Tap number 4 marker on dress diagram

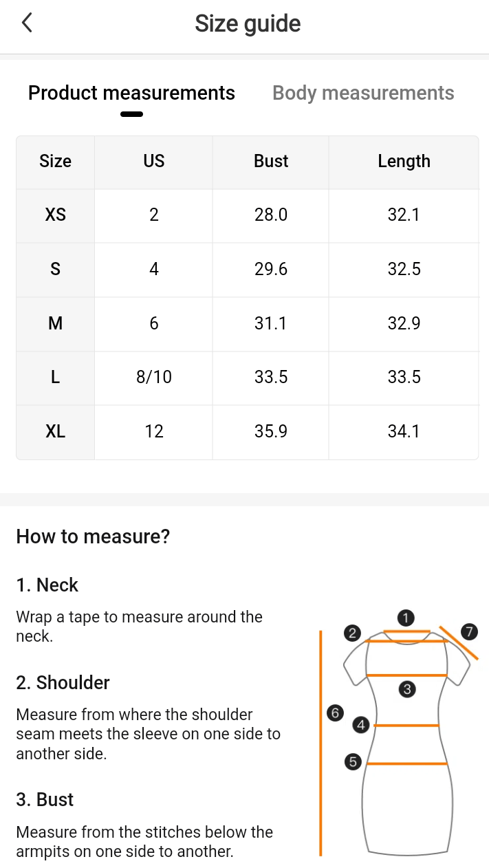[x=361, y=724]
